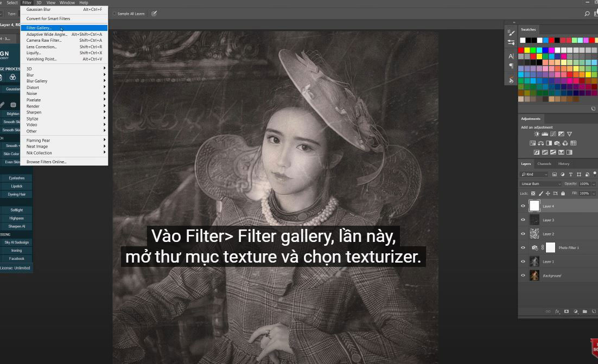Image resolution: width=598 pixels, height=364 pixels.
Task: Add a Black & White adjustment
Action: pyautogui.click(x=549, y=143)
